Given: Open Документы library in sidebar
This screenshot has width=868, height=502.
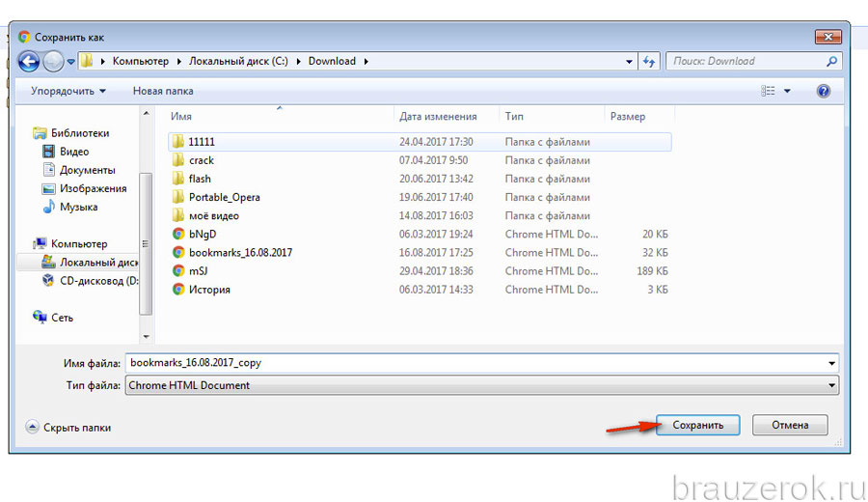Looking at the screenshot, I should tap(88, 170).
